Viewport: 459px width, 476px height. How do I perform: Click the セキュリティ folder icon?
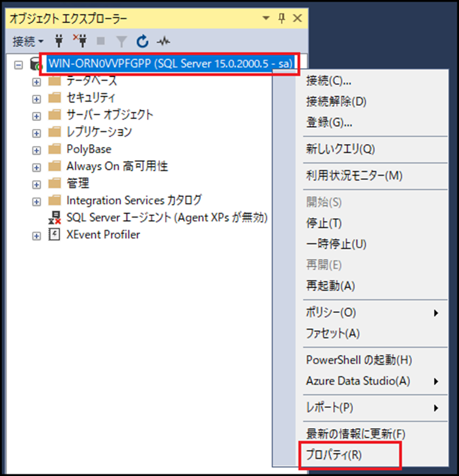click(x=55, y=98)
